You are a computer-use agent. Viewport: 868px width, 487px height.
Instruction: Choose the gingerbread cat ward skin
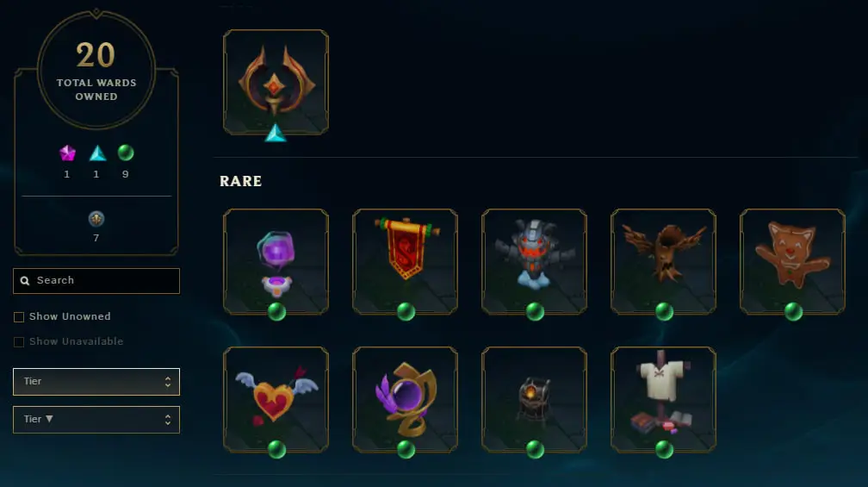(x=793, y=261)
